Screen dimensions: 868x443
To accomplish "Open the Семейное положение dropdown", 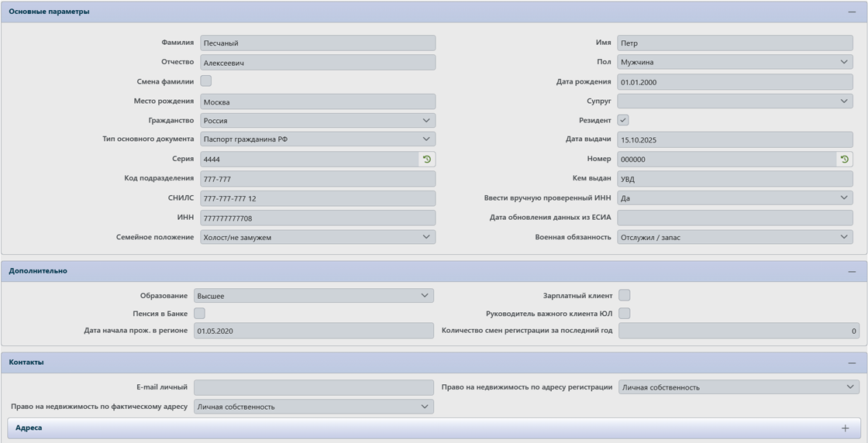I will click(x=317, y=237).
